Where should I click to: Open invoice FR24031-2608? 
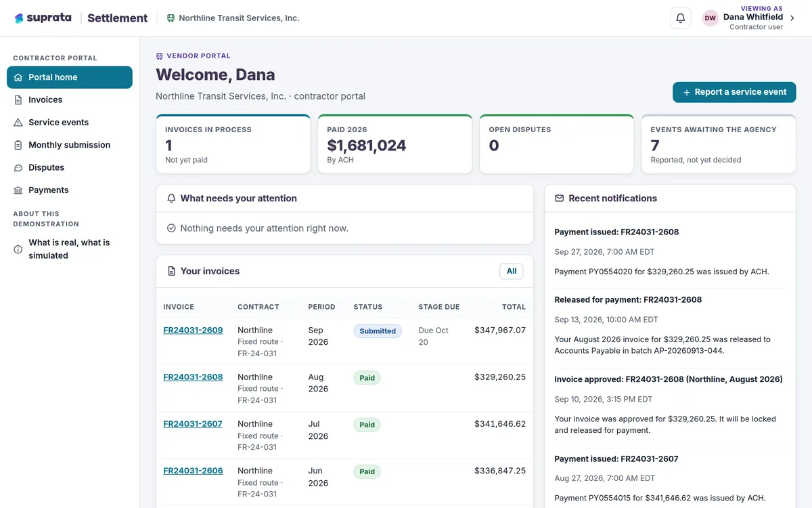pos(193,377)
